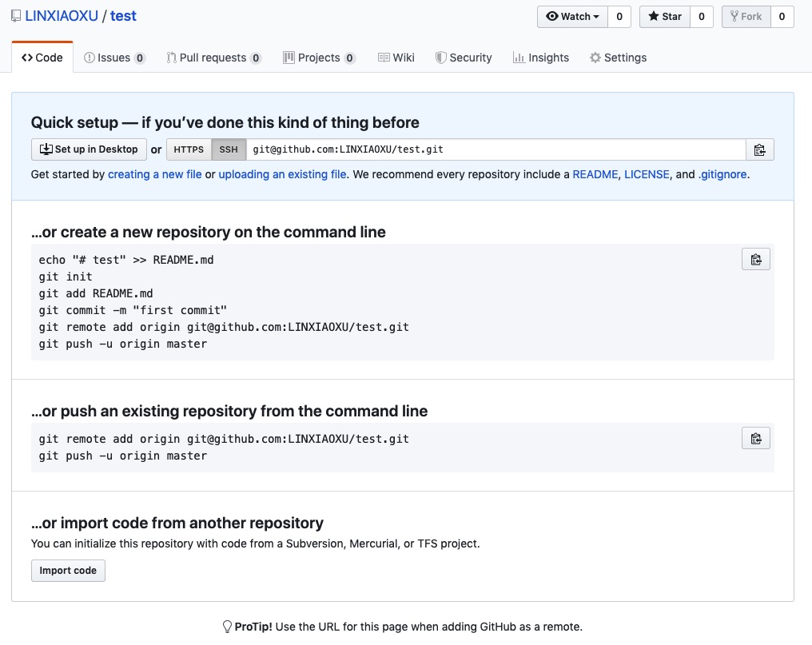View the stargazers count next to Star
The image size is (812, 645).
(702, 17)
